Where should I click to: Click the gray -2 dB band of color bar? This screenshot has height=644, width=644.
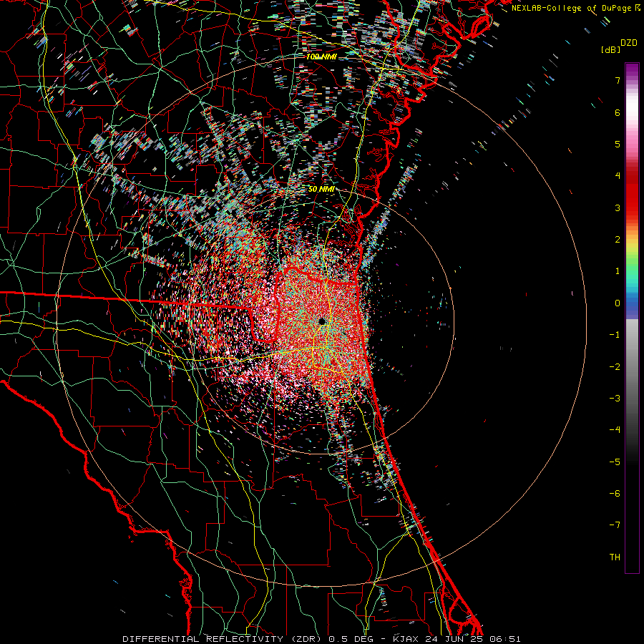[x=632, y=367]
